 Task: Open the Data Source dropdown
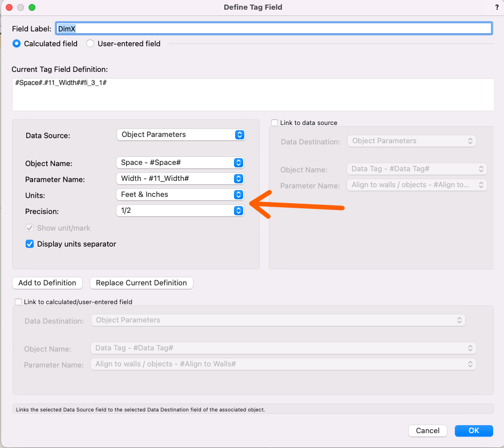click(180, 134)
